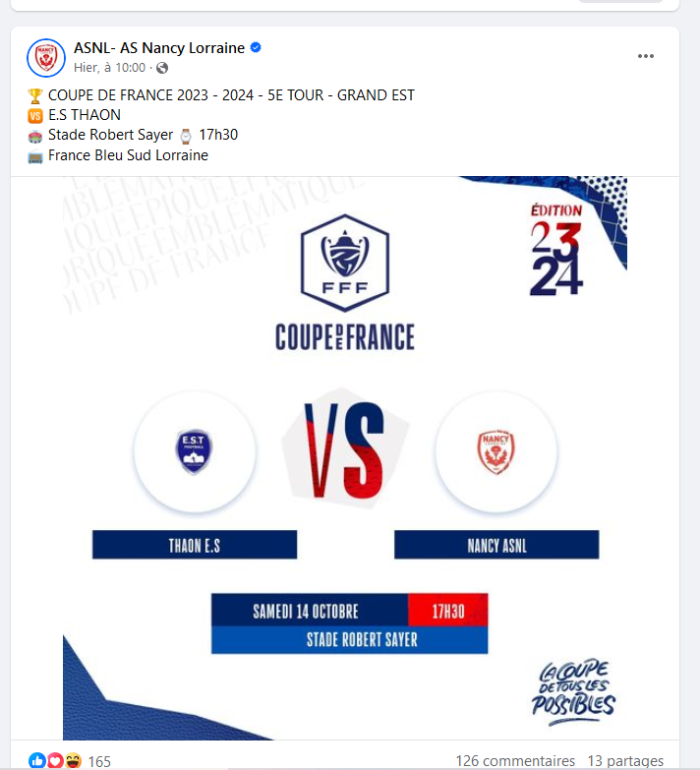The image size is (700, 770).
Task: Open the post options three-dots menu
Action: tap(646, 56)
